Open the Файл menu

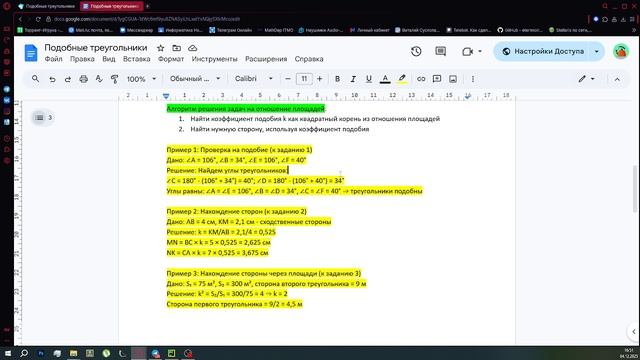pos(53,59)
